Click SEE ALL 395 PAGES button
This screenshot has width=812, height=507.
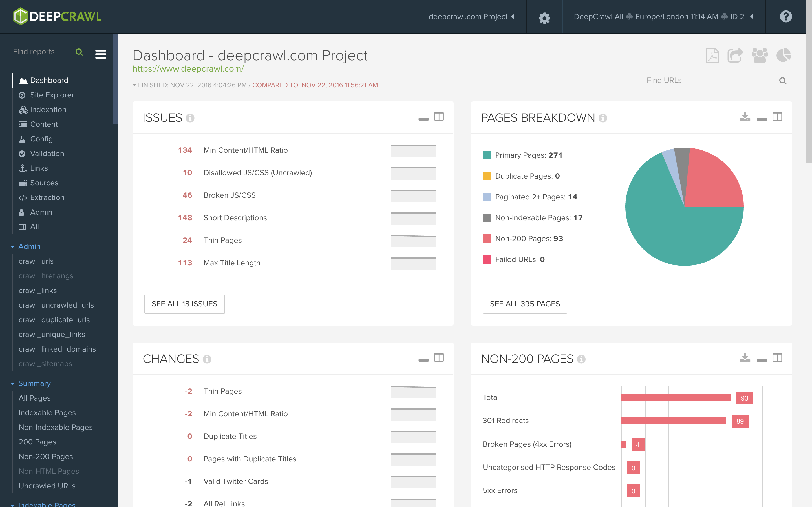(524, 304)
